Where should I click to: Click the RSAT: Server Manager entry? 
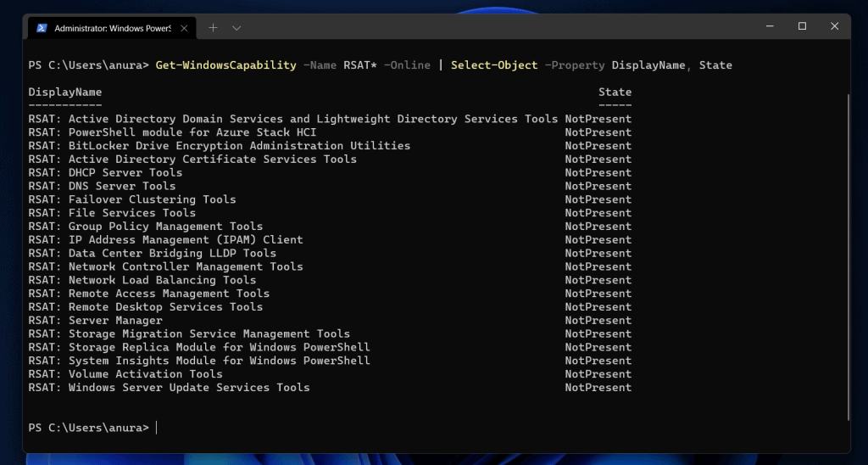tap(95, 320)
